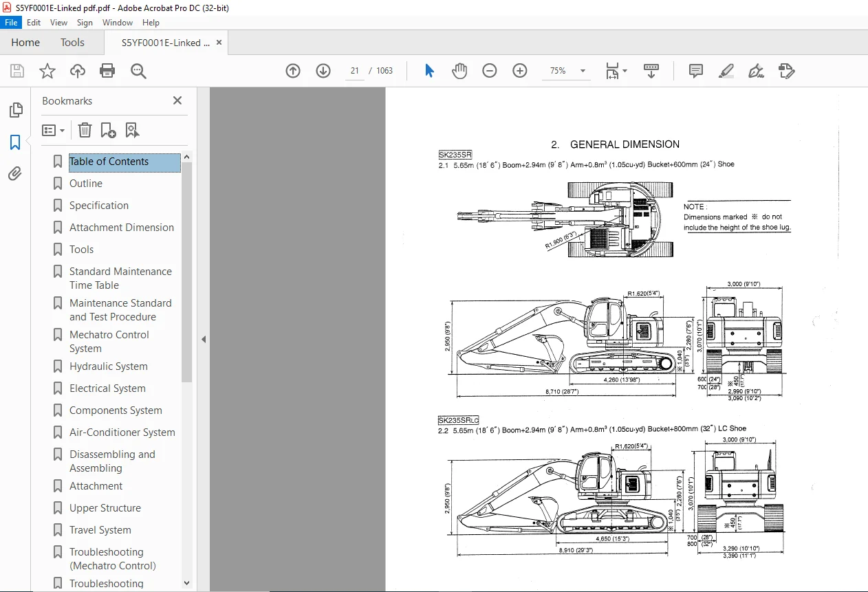
Task: Close the Bookmarks panel
Action: [177, 100]
